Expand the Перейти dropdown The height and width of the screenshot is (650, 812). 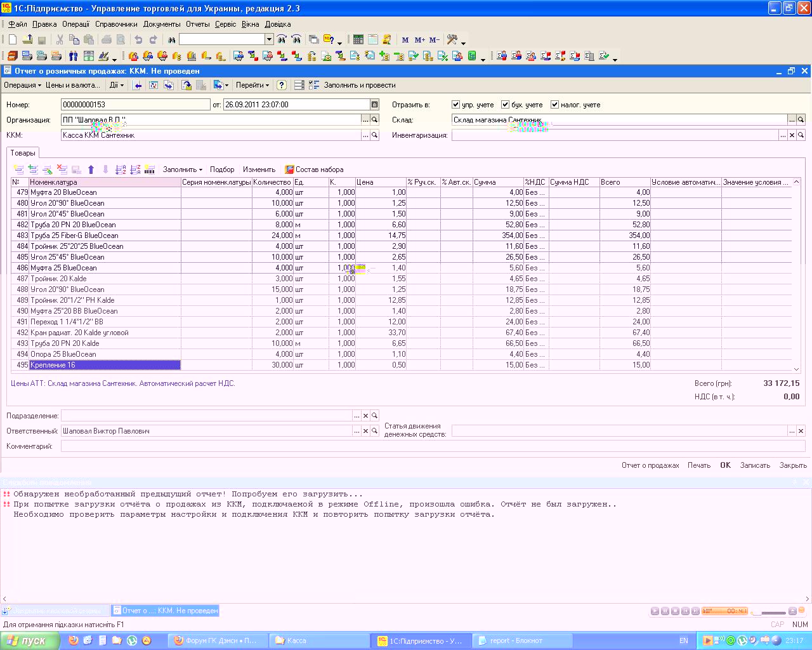[252, 85]
